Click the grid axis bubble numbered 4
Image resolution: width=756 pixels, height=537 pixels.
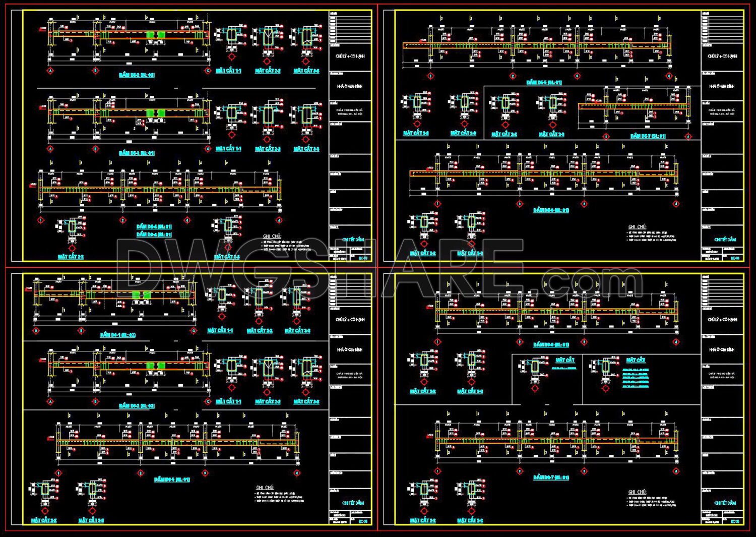click(279, 220)
